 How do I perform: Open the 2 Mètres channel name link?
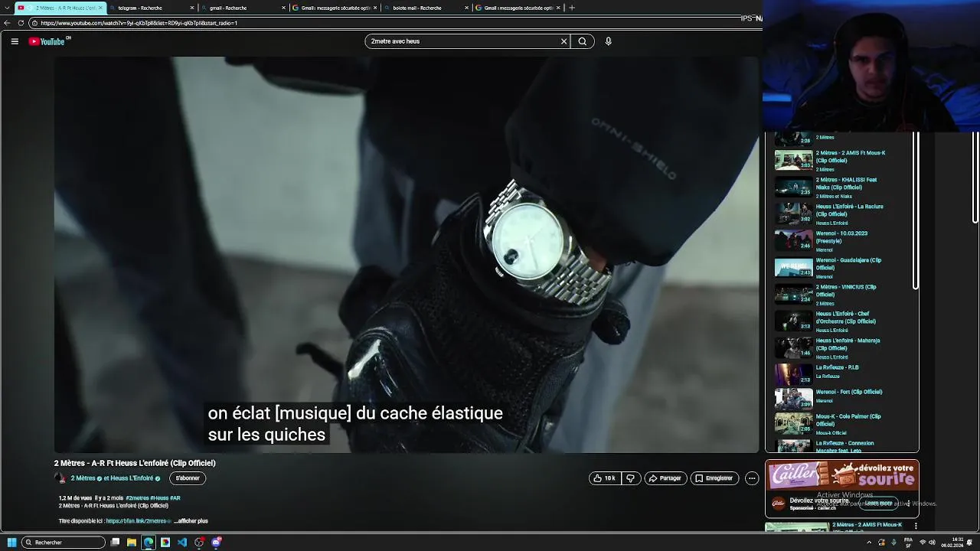(x=83, y=478)
